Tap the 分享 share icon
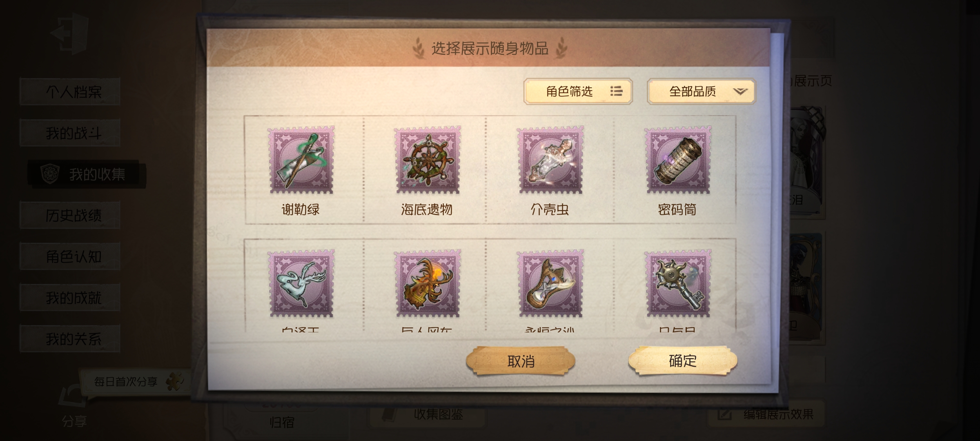 point(74,404)
